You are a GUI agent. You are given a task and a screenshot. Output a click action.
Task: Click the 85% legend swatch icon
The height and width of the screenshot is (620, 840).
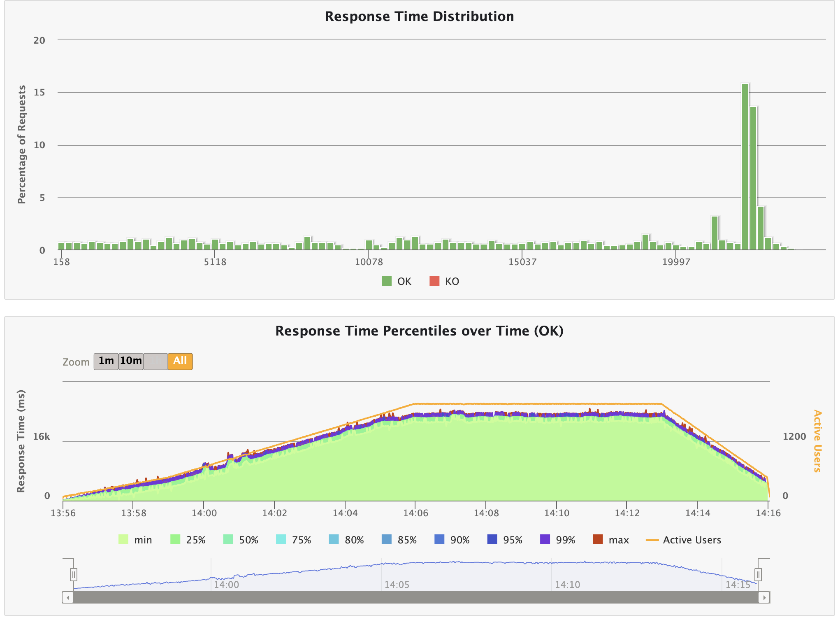(x=387, y=539)
